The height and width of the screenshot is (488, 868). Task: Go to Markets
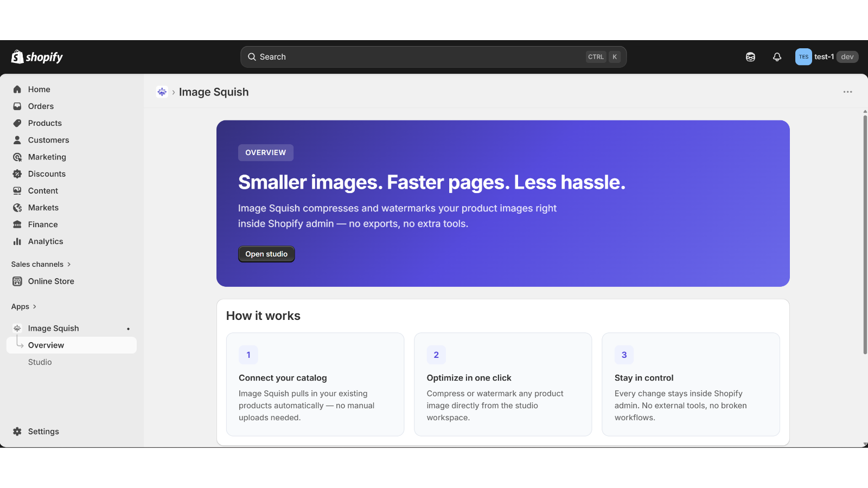(x=72, y=208)
